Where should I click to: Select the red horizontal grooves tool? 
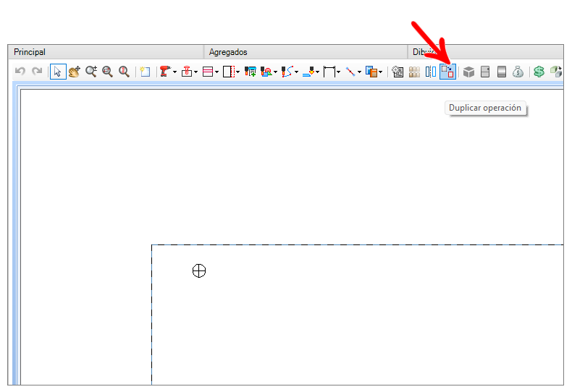(208, 72)
